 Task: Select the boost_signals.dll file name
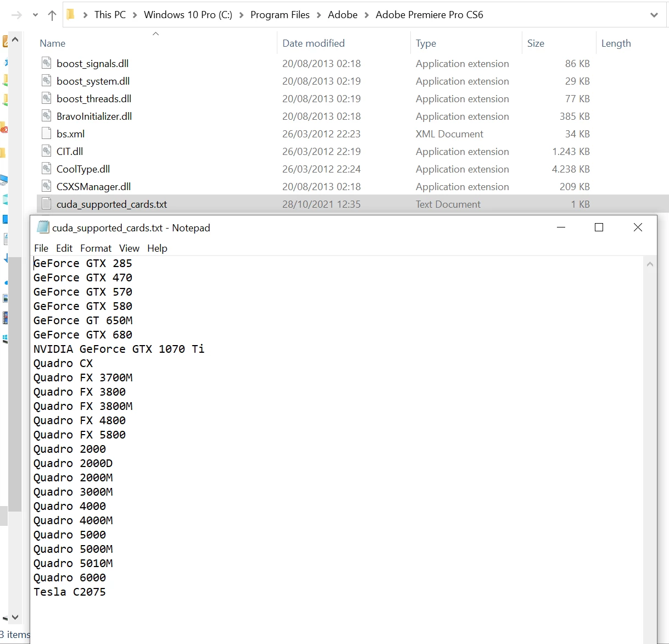point(92,64)
